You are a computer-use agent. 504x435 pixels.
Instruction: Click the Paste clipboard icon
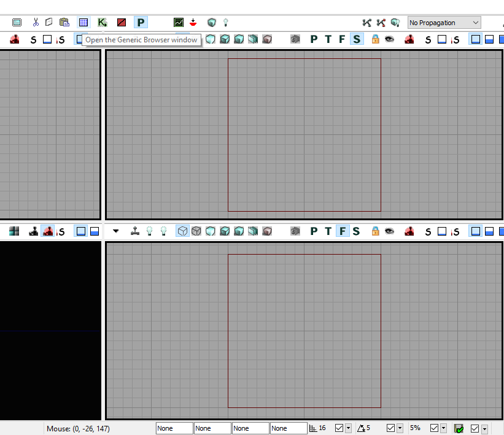[64, 23]
